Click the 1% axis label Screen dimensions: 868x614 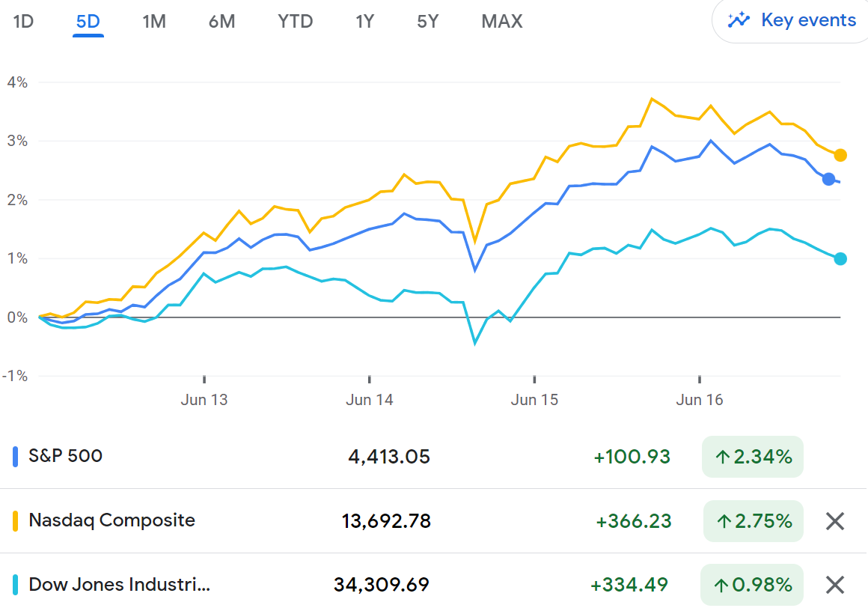(17, 259)
